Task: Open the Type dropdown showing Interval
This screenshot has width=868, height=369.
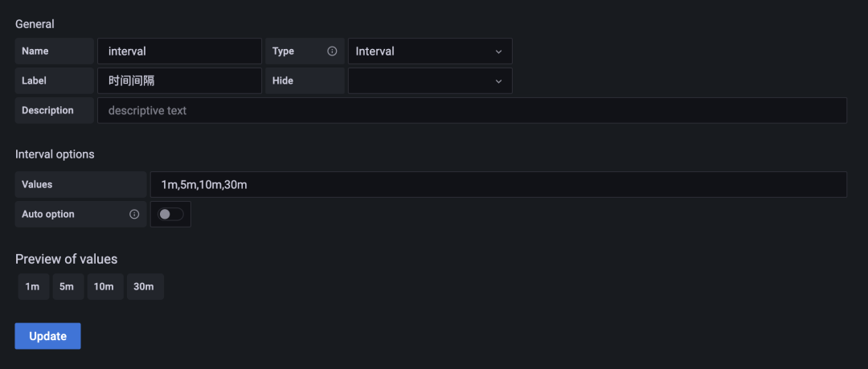Action: (x=429, y=51)
